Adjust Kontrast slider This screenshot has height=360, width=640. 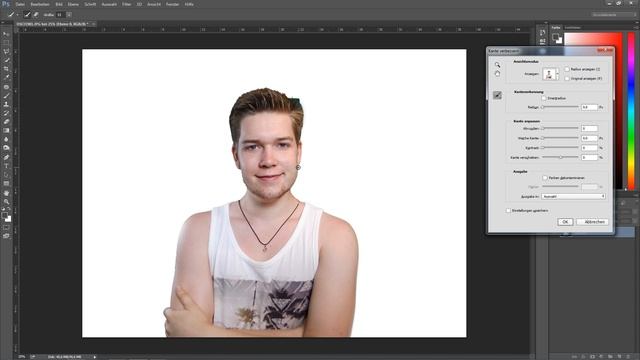pyautogui.click(x=560, y=147)
